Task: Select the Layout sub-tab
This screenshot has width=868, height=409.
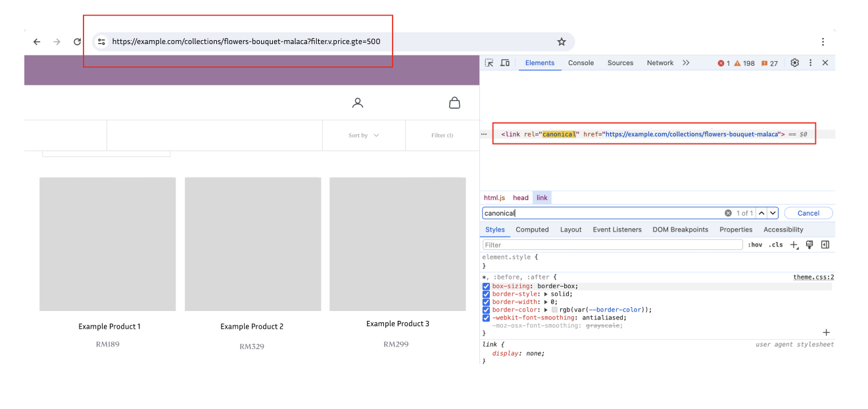Action: coord(571,229)
